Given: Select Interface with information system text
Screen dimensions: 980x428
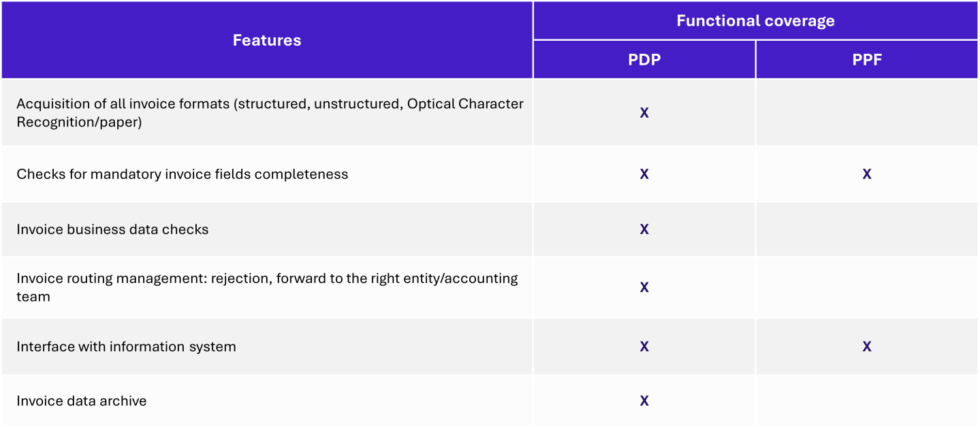Looking at the screenshot, I should tap(126, 347).
